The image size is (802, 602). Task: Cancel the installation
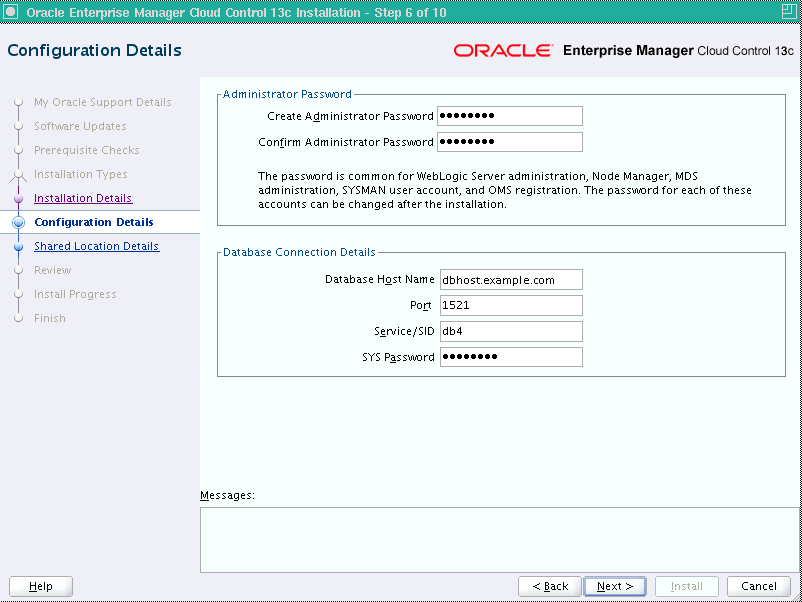(x=759, y=586)
